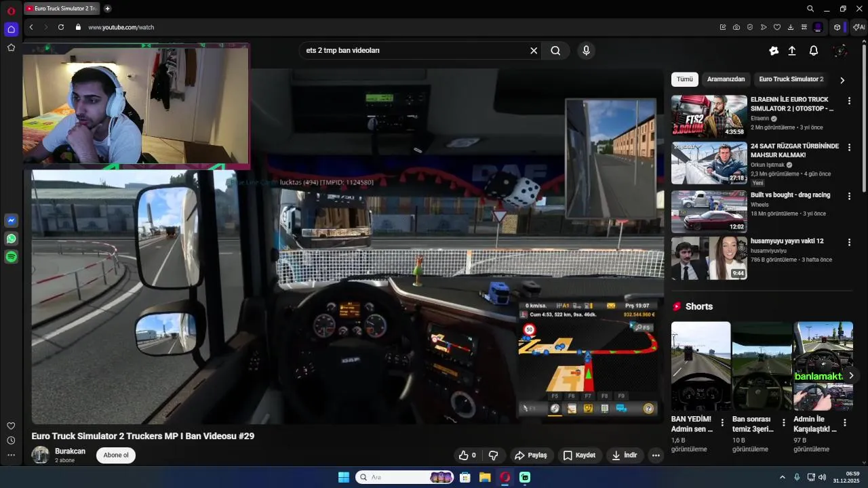Open more actions menu beside İndir
Viewport: 868px width, 488px height.
(x=656, y=455)
